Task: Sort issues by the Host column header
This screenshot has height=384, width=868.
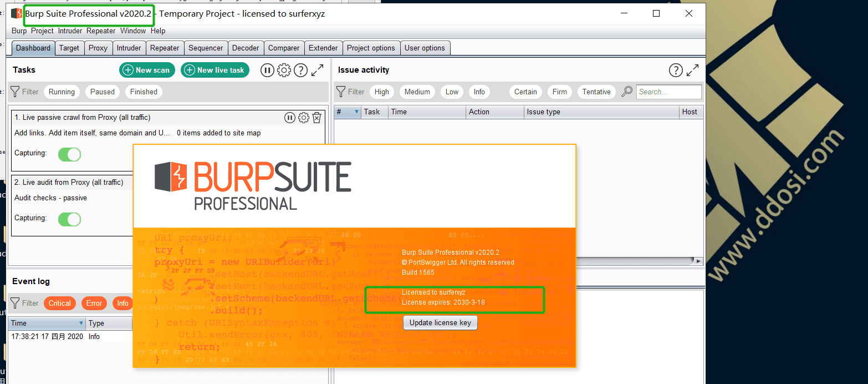Action: (x=691, y=112)
